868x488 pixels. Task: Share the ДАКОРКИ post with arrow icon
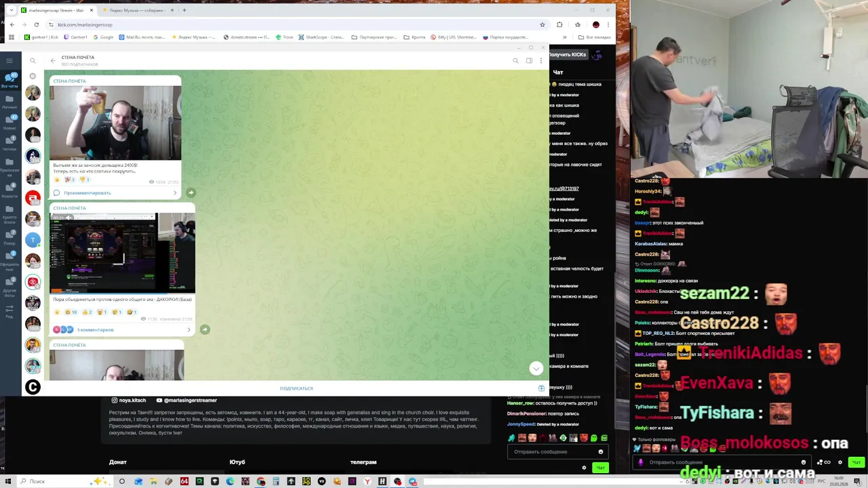(205, 329)
